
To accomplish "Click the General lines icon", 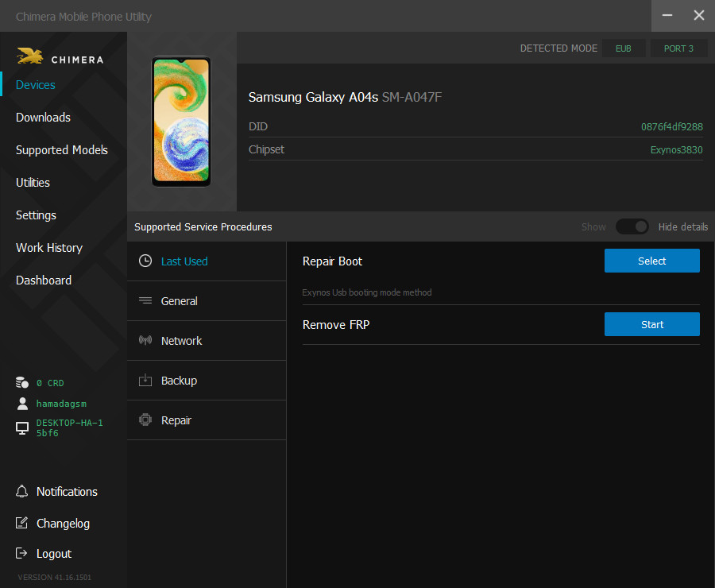I will click(145, 300).
